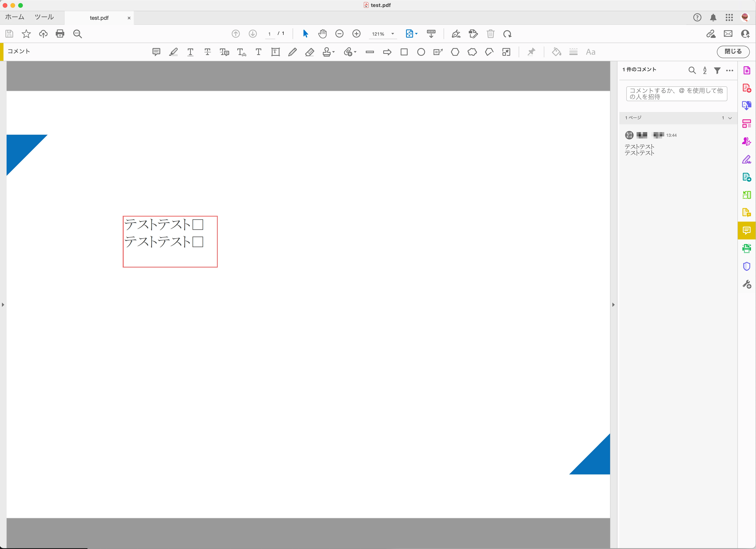The width and height of the screenshot is (756, 549).
Task: Select the sticky note comment tool
Action: point(156,52)
